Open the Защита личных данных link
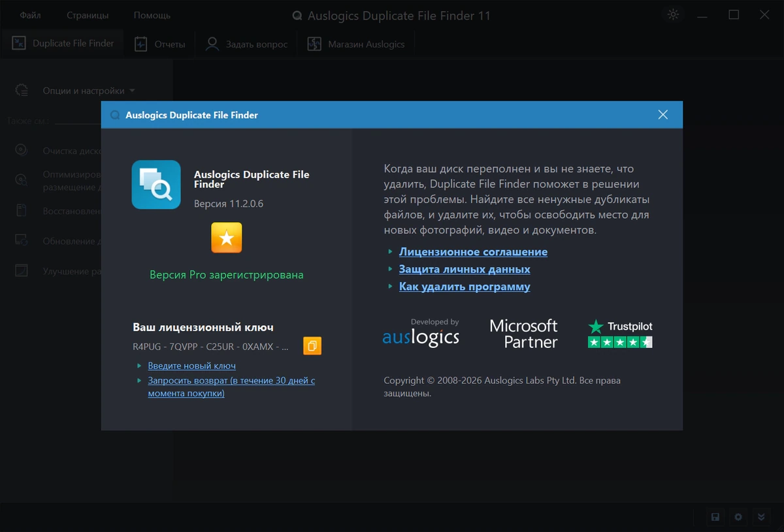This screenshot has width=784, height=532. click(x=465, y=269)
